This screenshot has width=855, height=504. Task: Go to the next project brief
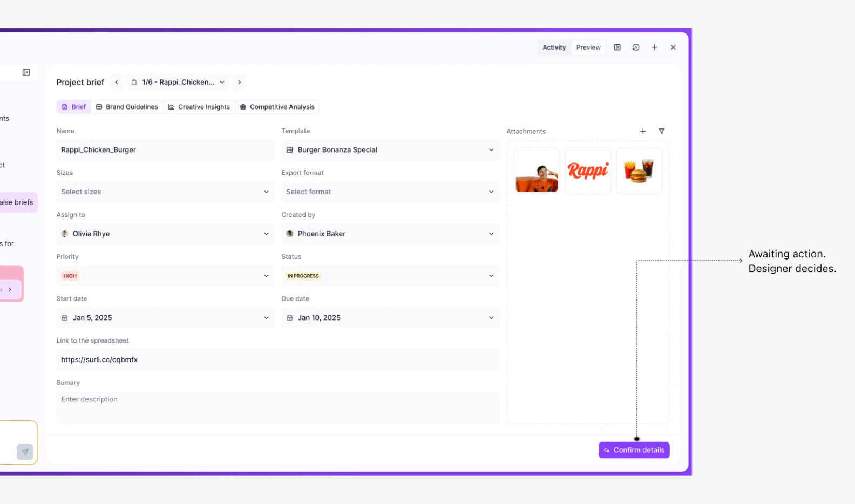pos(240,82)
